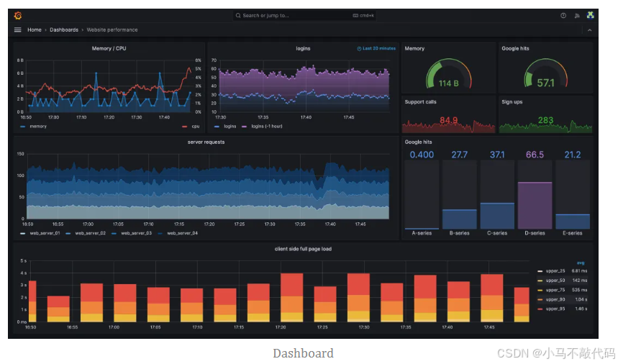Click the web_server_01 legend color swatch
Viewport: 618px width, 364px height.
click(x=22, y=233)
